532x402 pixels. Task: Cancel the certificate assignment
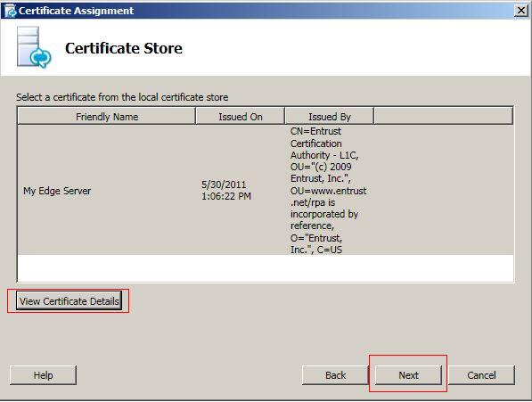(481, 375)
